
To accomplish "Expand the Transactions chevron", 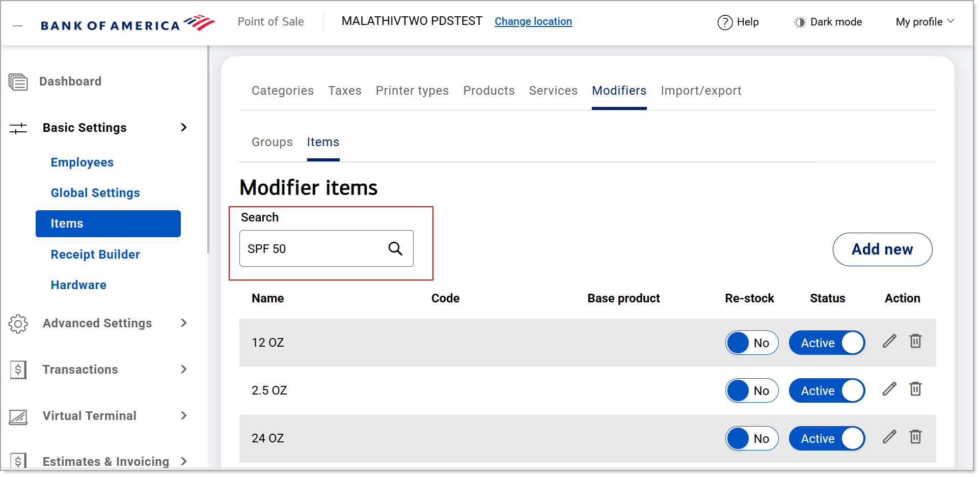I will [184, 370].
